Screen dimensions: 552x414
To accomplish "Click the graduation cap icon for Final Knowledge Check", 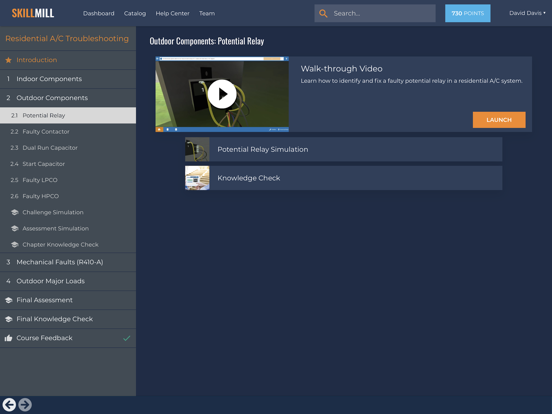I will (x=8, y=319).
